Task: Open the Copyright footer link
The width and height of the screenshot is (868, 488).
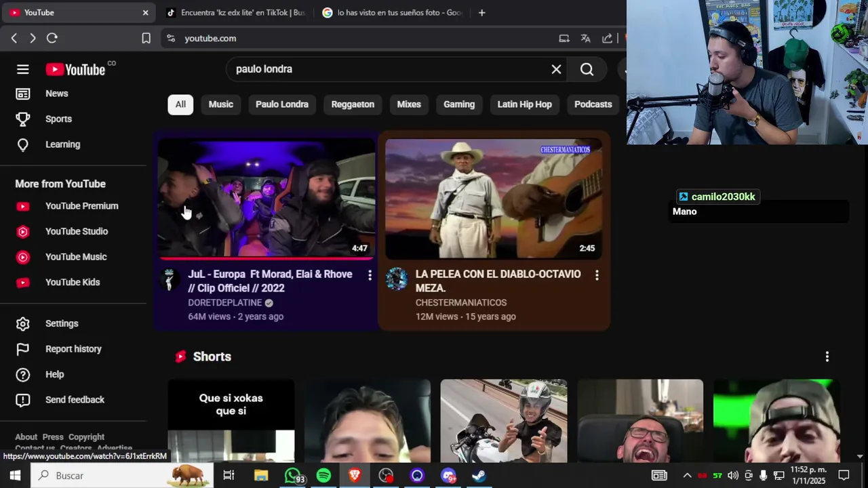Action: [86, 437]
